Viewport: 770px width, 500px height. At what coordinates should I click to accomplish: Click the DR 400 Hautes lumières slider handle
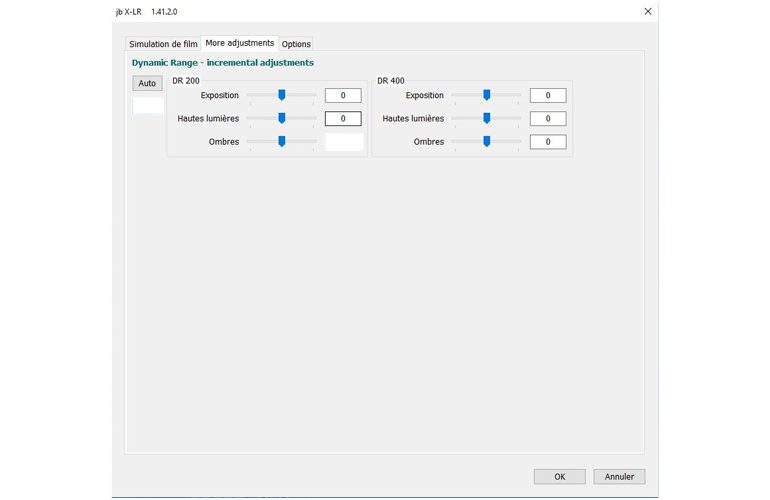coord(487,118)
